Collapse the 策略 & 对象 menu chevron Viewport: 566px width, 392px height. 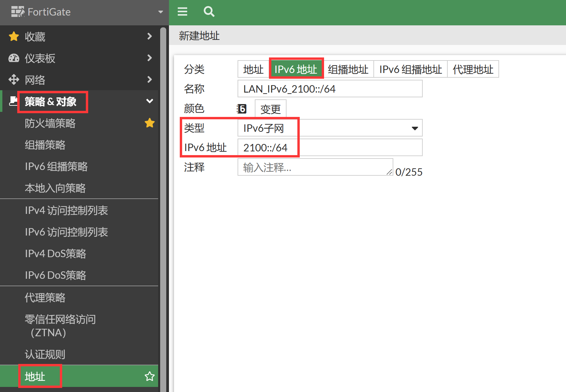tap(149, 101)
